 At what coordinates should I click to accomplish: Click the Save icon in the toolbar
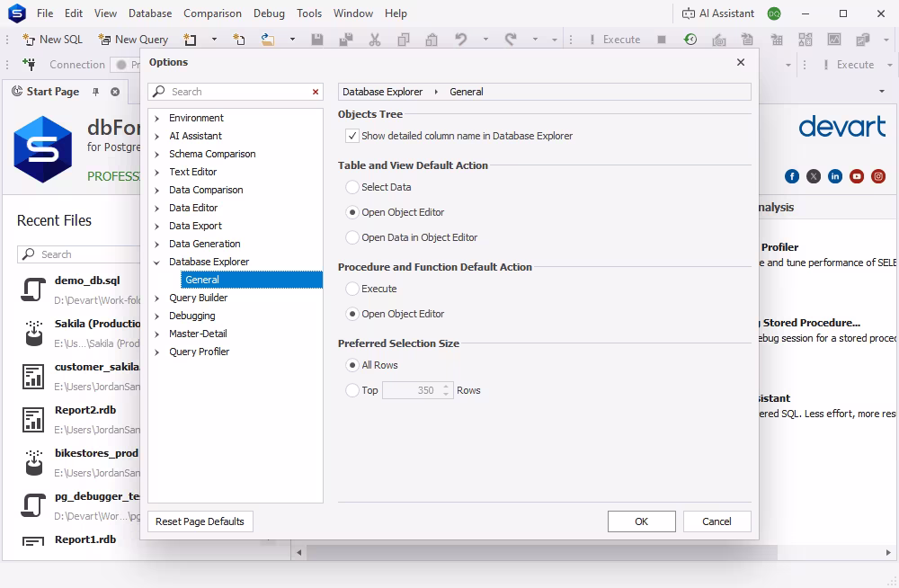pos(317,39)
